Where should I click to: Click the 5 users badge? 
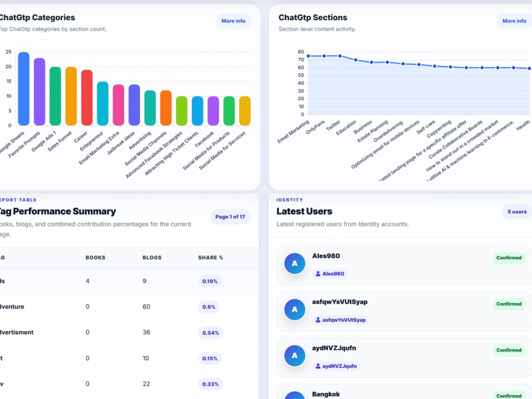(x=517, y=212)
